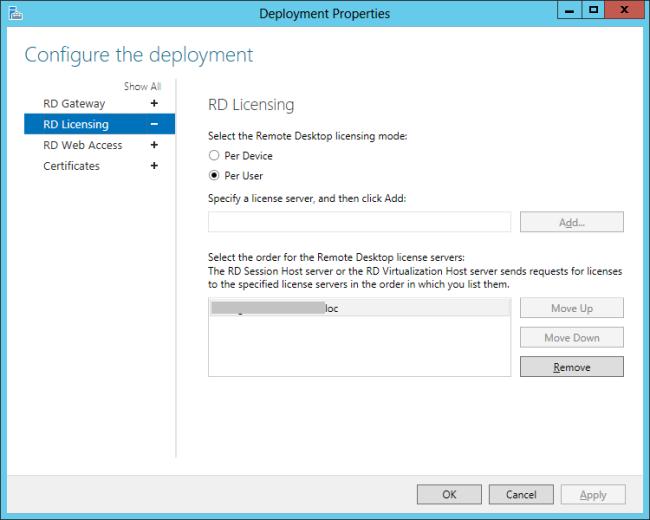Image resolution: width=650 pixels, height=520 pixels.
Task: Choose the Per User licensing mode
Action: coord(213,176)
